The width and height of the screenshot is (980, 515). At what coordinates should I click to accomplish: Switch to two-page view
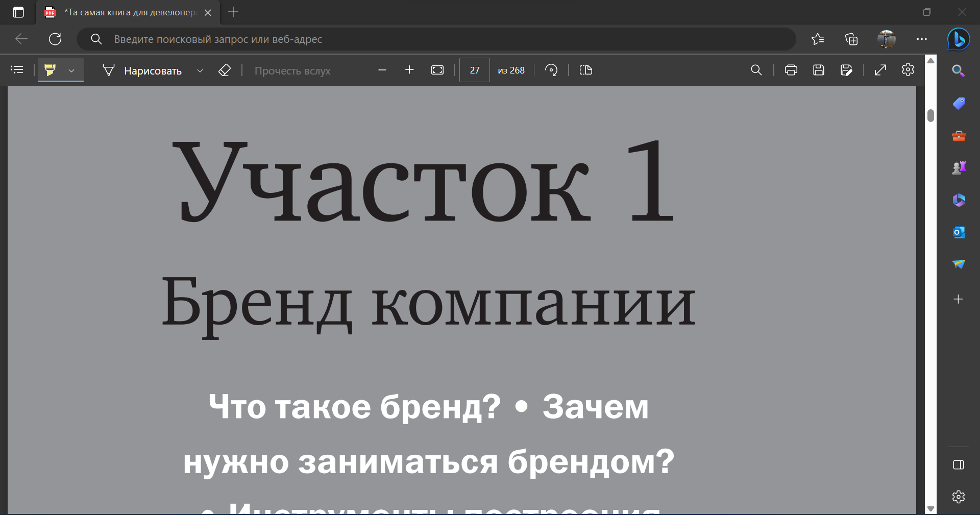pyautogui.click(x=586, y=70)
